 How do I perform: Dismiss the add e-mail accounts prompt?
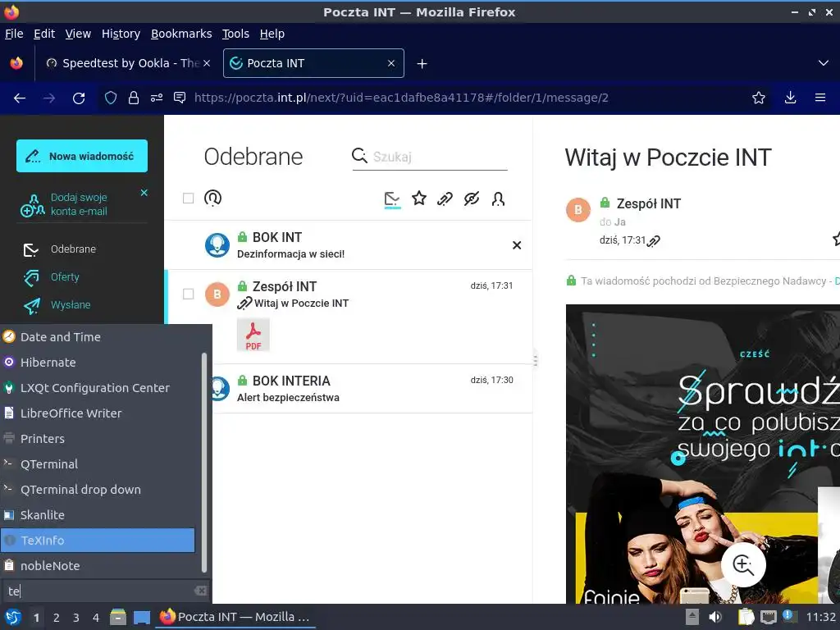[x=144, y=193]
